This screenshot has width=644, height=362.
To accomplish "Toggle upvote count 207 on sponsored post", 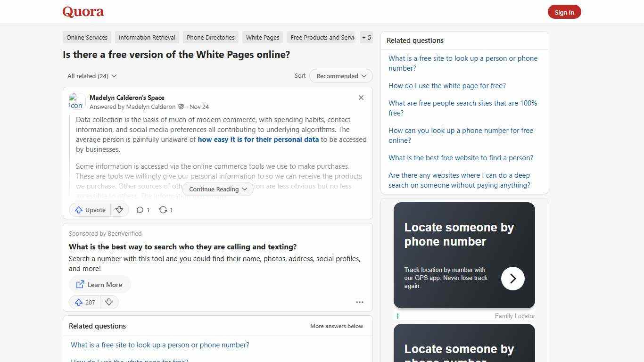I will pos(84,302).
